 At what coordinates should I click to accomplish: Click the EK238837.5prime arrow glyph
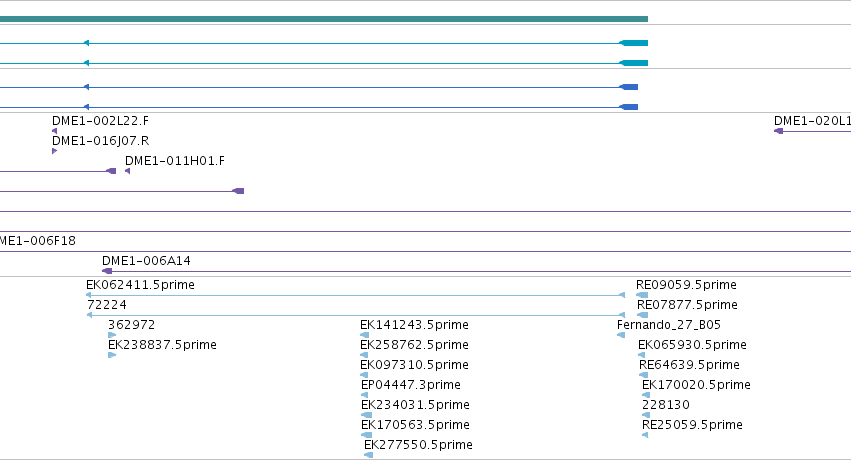point(112,355)
